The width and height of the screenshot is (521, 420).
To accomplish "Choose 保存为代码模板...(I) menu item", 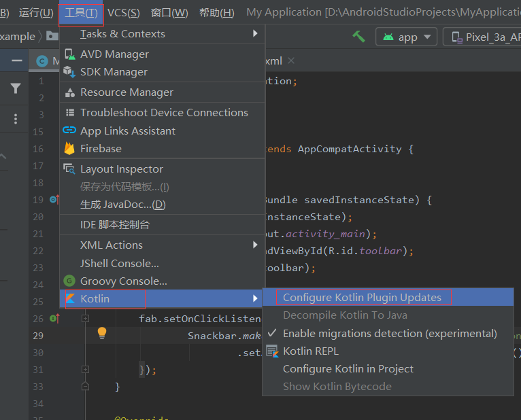I will click(x=162, y=187).
